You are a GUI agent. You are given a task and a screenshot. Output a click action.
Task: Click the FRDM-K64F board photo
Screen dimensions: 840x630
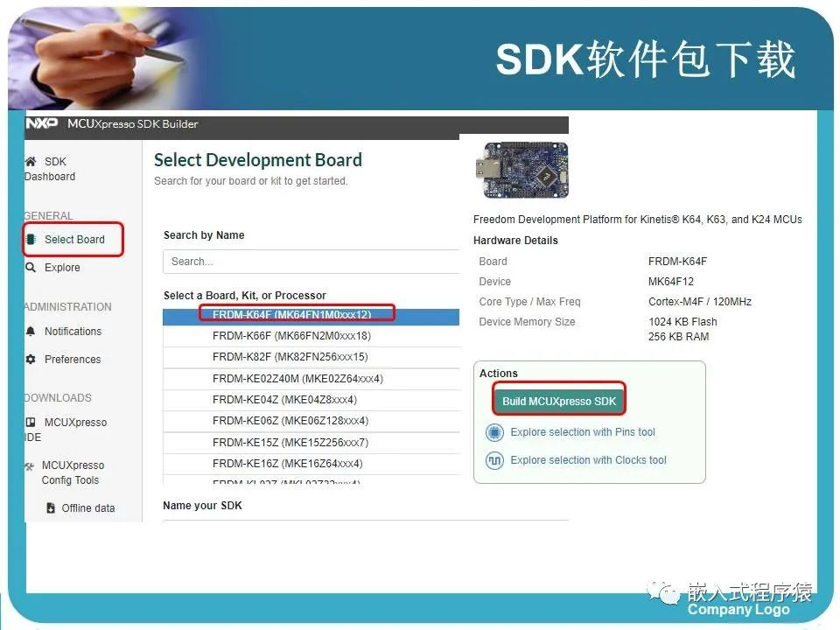tap(522, 171)
